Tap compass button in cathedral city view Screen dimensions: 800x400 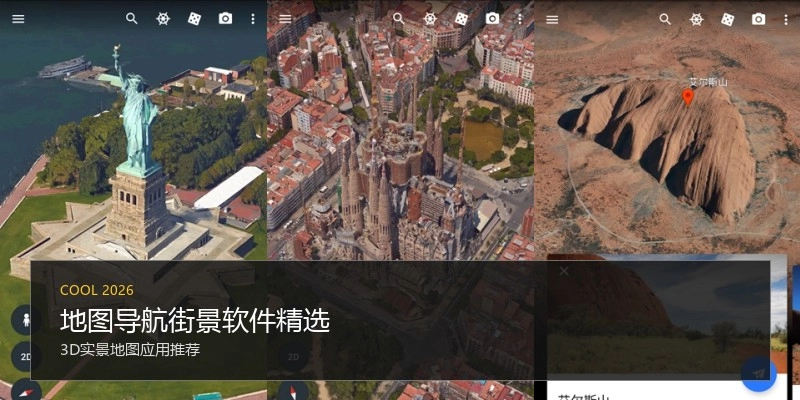[x=293, y=391]
